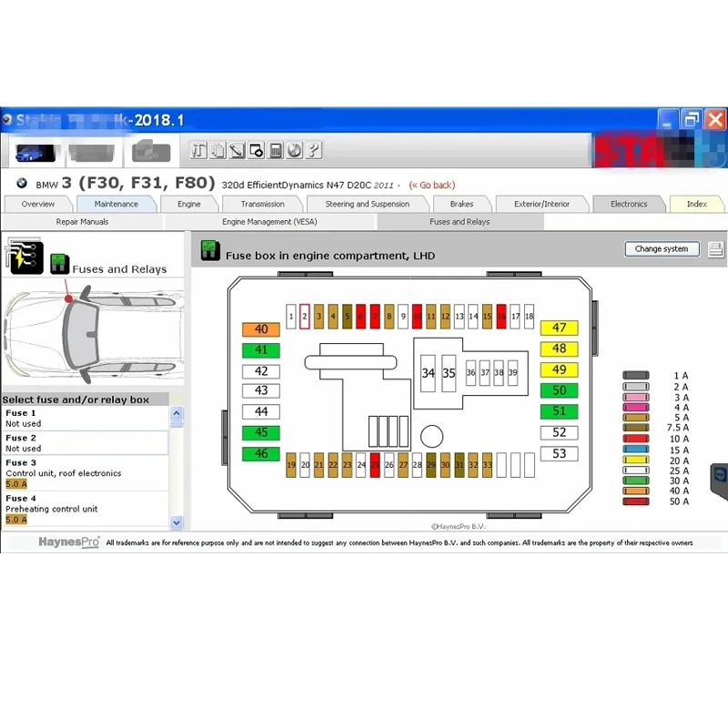Open the Engine tab
Viewport: 728px width, 728px height.
click(x=189, y=204)
